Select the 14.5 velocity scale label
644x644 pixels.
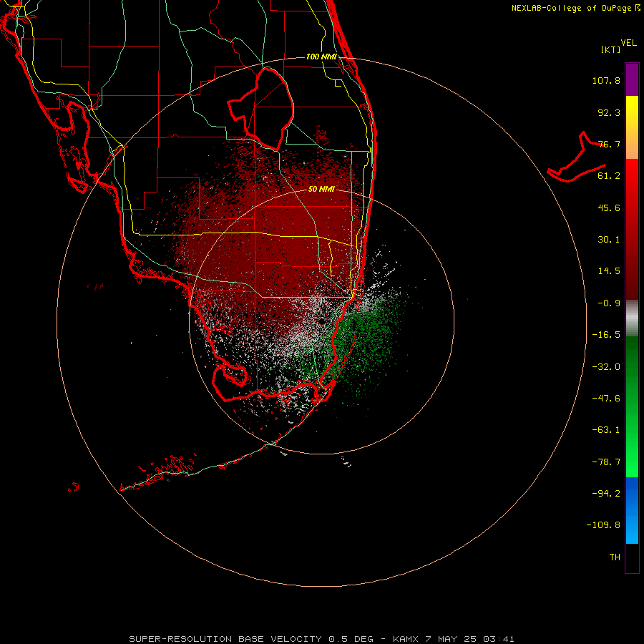(609, 271)
